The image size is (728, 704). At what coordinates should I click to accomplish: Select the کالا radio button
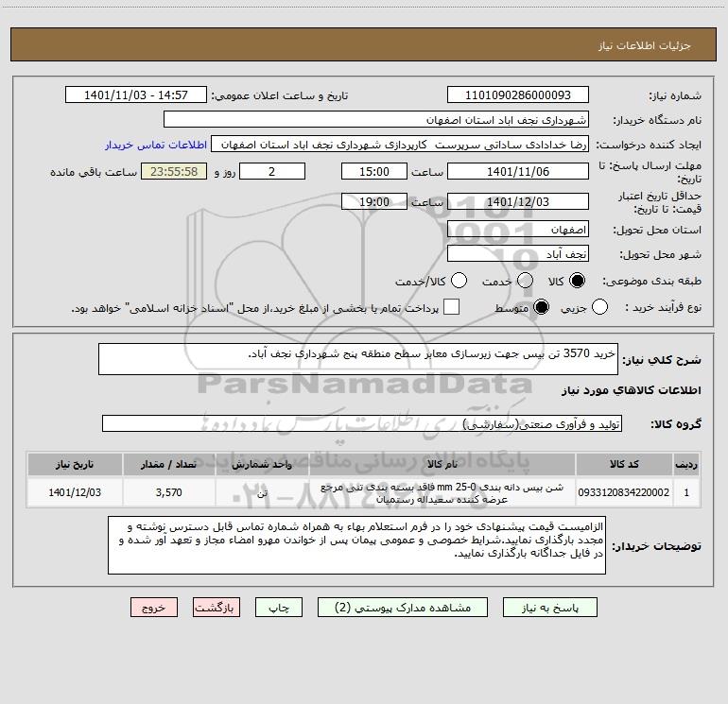577,281
